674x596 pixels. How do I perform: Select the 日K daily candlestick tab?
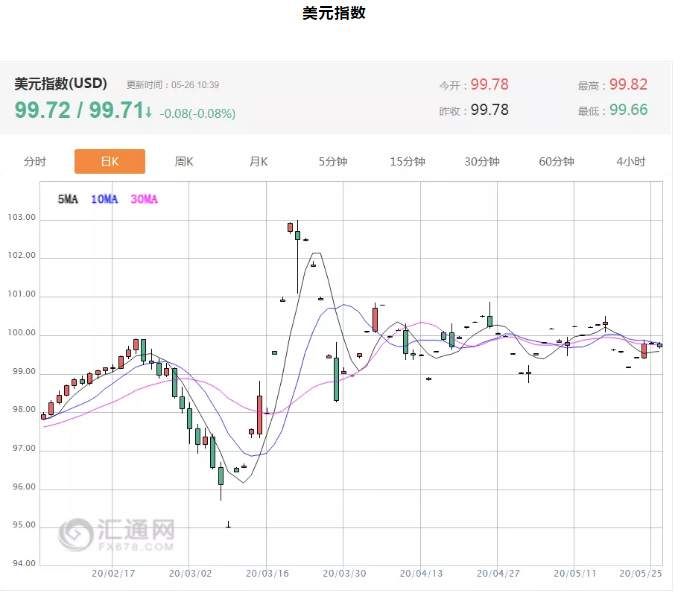coord(110,162)
